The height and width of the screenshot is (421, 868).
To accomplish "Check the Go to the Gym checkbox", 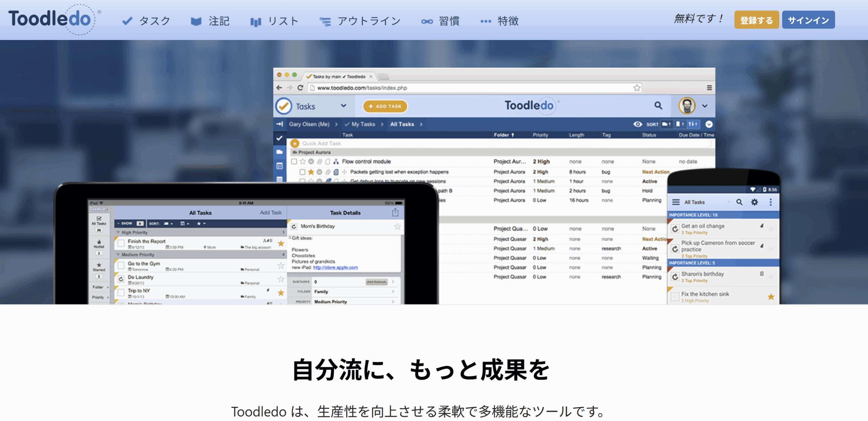I will tap(121, 266).
